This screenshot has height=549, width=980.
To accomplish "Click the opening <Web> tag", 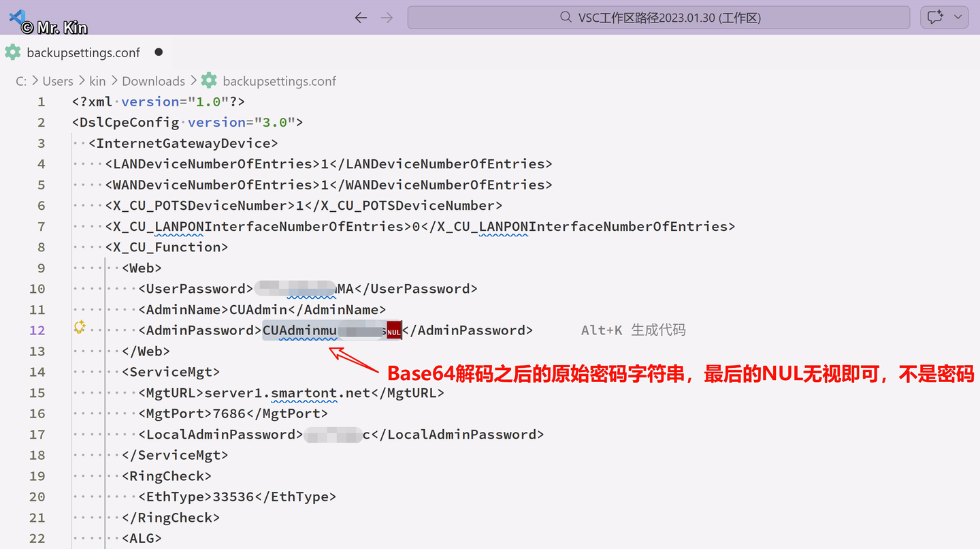I will pos(142,268).
